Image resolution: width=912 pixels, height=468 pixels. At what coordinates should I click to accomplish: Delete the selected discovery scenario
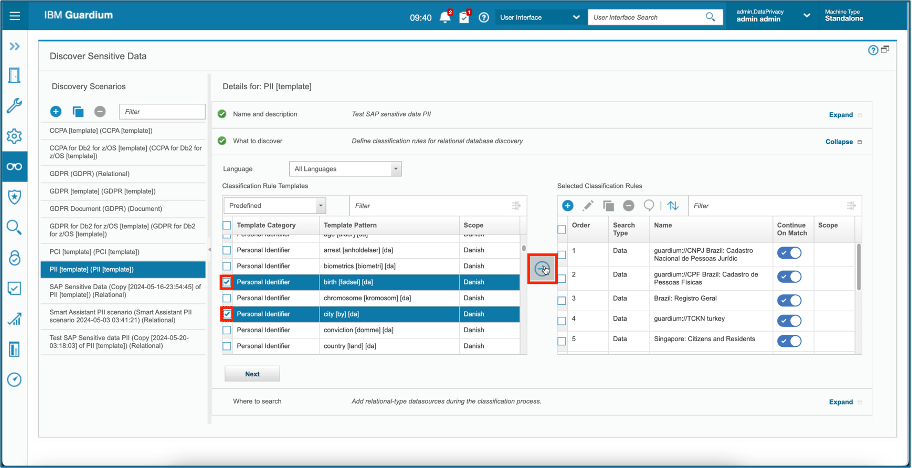[100, 111]
